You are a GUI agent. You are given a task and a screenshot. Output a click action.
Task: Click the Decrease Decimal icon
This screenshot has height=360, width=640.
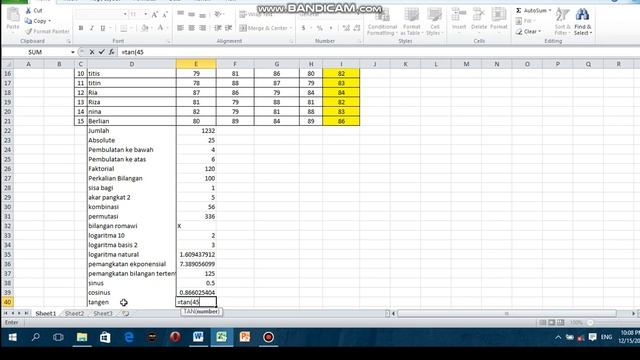[357, 28]
